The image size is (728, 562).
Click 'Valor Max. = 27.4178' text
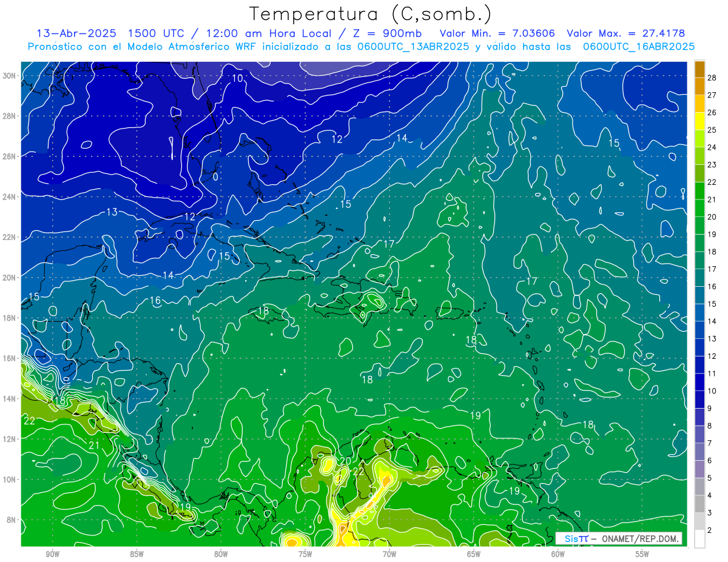(x=625, y=33)
